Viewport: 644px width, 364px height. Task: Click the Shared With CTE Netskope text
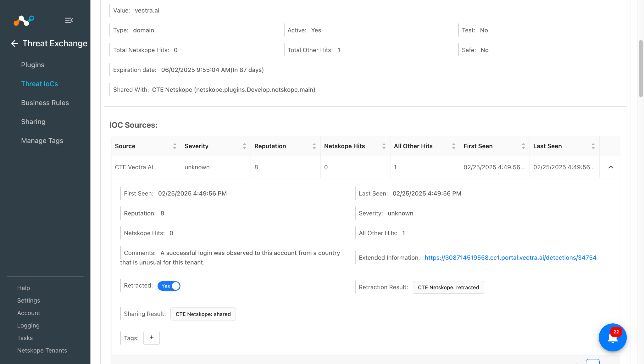233,90
